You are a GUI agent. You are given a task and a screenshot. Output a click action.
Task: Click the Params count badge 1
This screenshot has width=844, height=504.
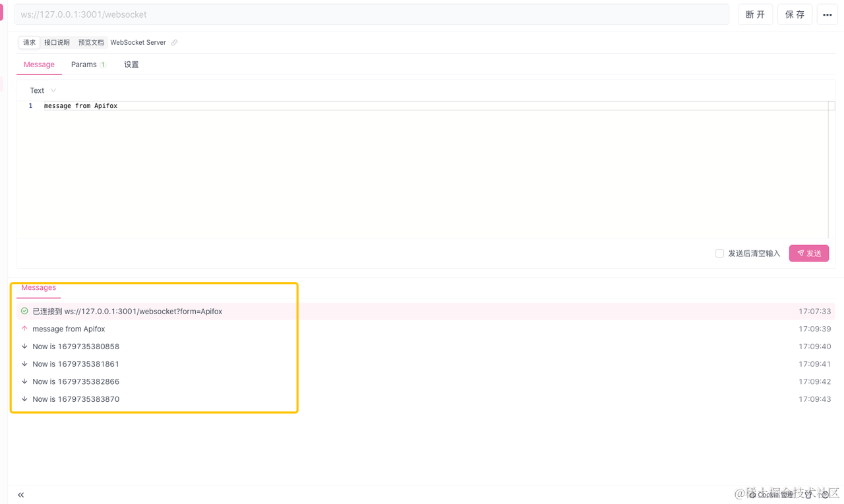103,65
